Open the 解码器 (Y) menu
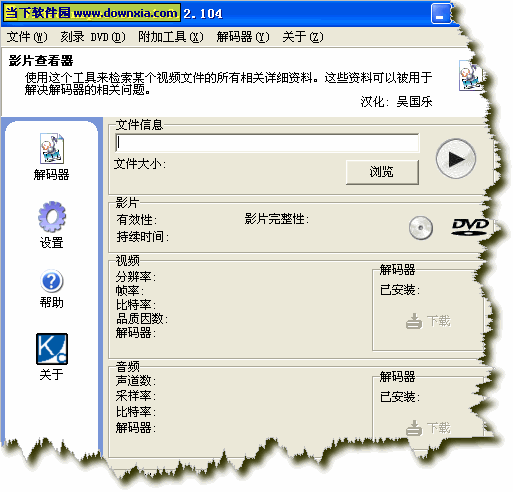Image resolution: width=513 pixels, height=492 pixels. click(243, 37)
